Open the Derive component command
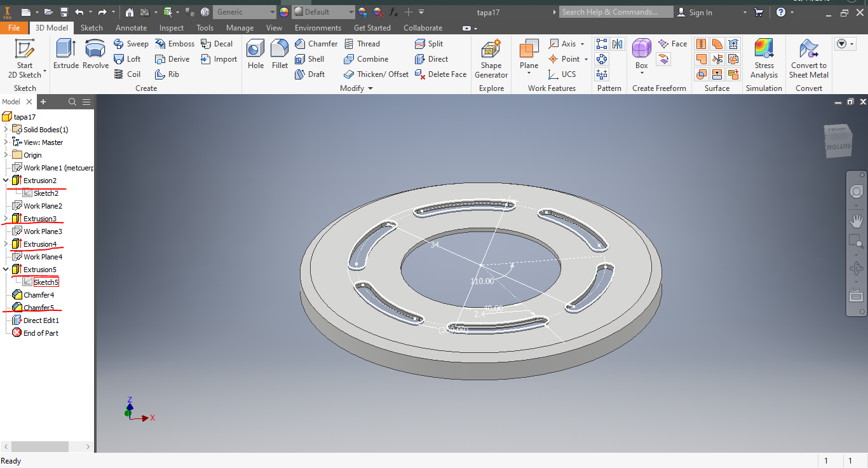868x468 pixels. pyautogui.click(x=172, y=59)
